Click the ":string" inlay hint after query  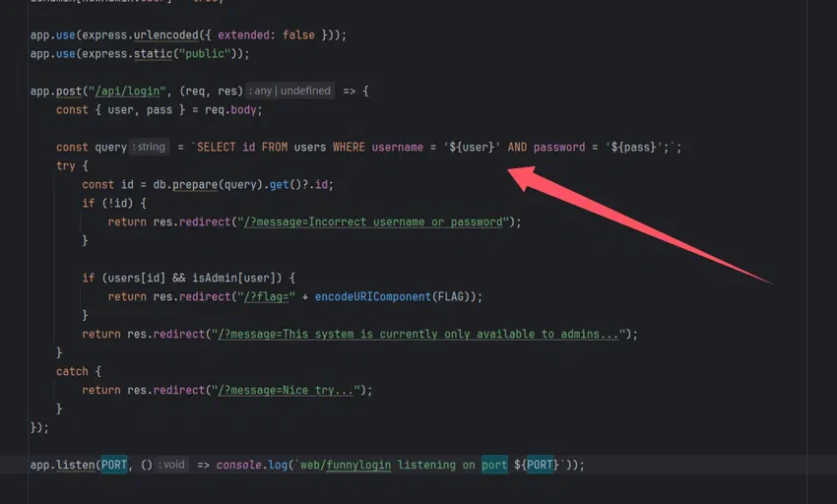point(150,147)
